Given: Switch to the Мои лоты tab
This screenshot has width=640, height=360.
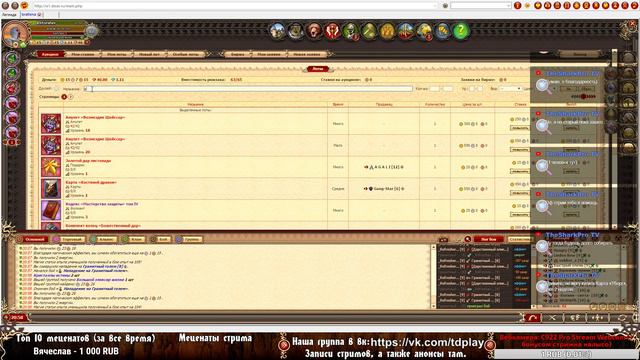Looking at the screenshot, I should tap(117, 54).
